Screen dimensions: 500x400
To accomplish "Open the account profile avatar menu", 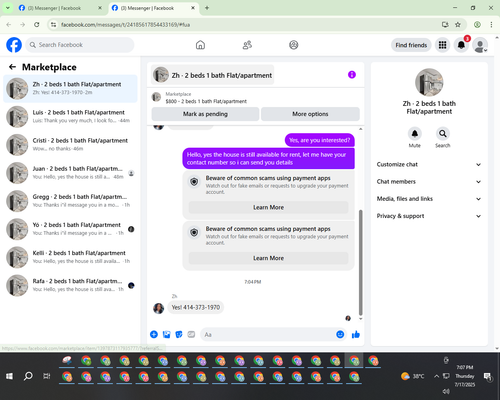I will 480,45.
